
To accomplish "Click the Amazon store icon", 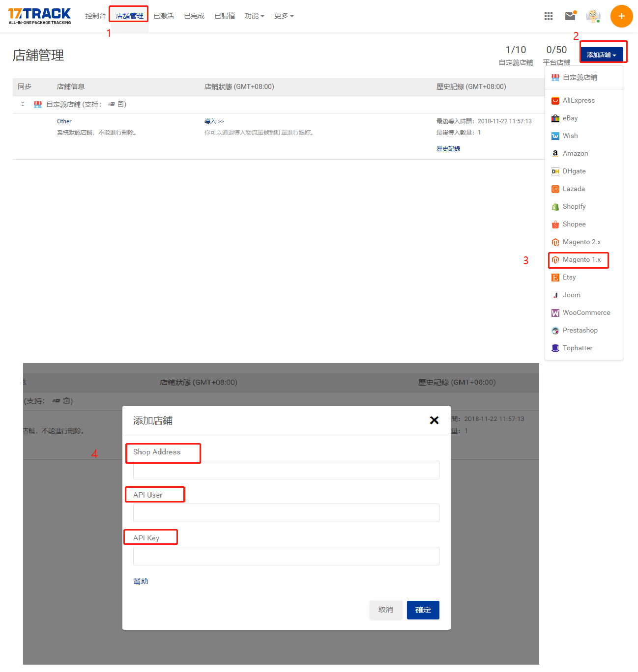I will point(555,154).
